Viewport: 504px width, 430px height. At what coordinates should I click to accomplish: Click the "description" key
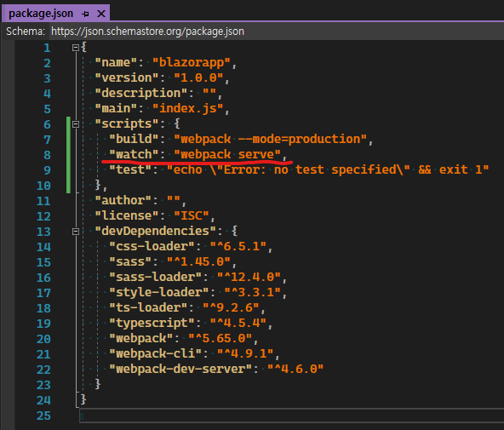point(141,93)
